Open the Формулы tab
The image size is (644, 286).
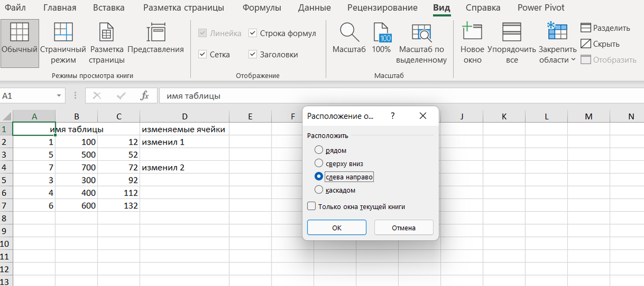click(x=261, y=8)
